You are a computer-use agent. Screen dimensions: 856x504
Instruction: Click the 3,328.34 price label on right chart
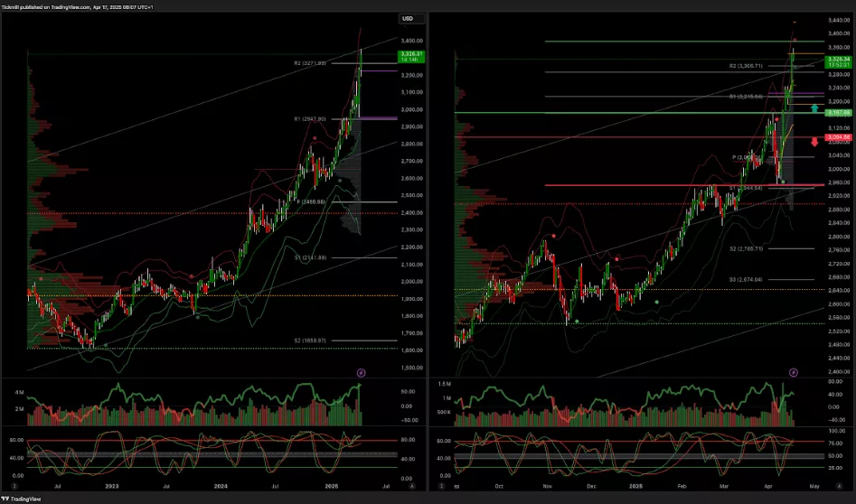coord(838,61)
